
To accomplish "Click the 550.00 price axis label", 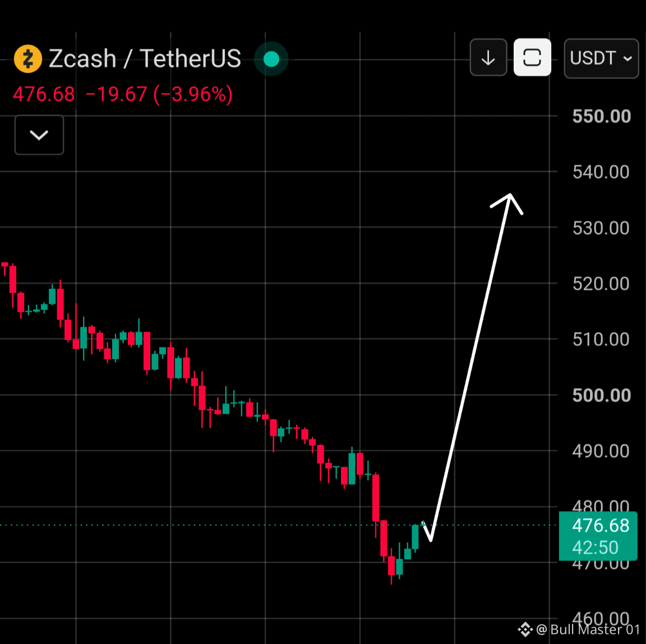I will (x=602, y=116).
